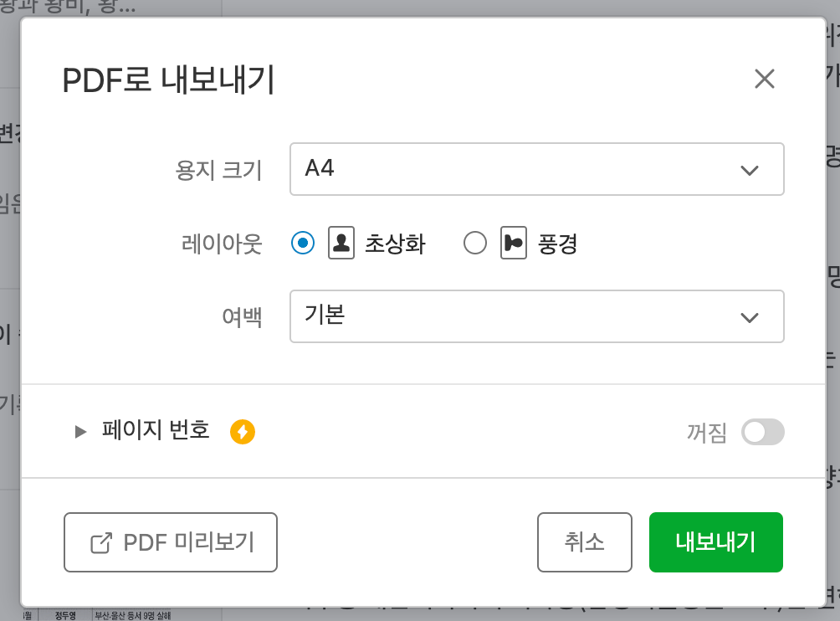The height and width of the screenshot is (621, 840).
Task: Click the PDF 미리보기 button text
Action: 188,542
